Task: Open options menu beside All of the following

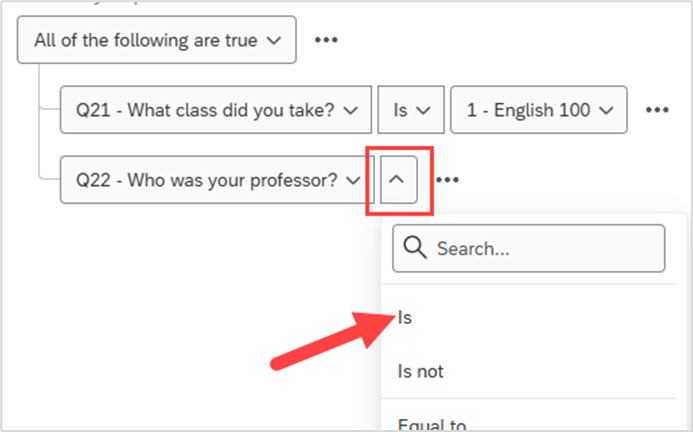Action: (326, 40)
